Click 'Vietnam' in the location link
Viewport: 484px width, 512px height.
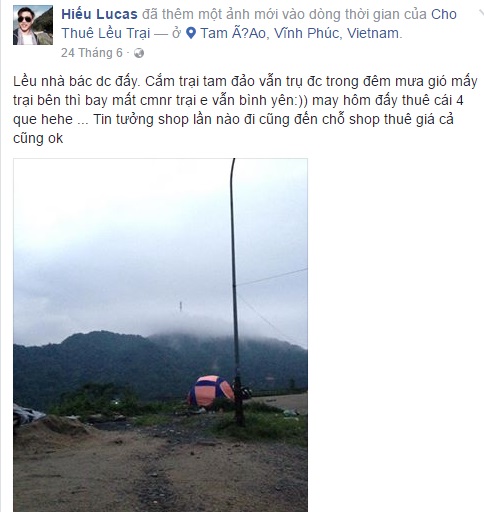coord(373,33)
